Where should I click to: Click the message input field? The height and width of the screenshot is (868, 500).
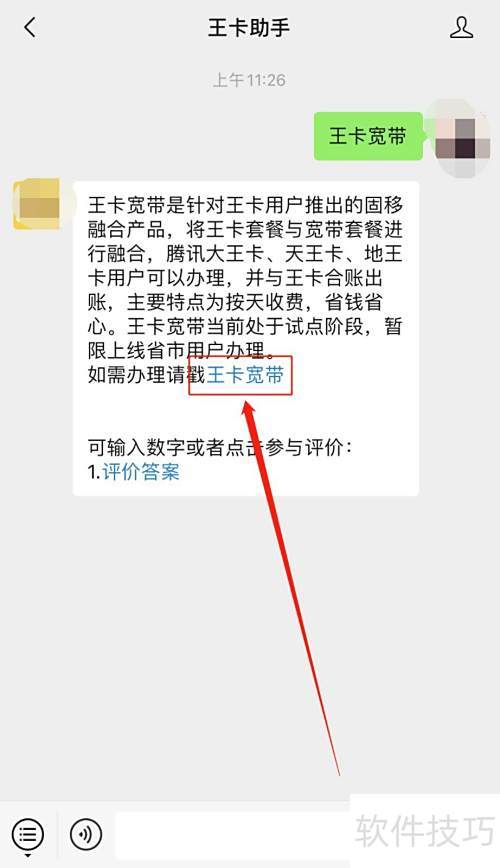pos(233,835)
